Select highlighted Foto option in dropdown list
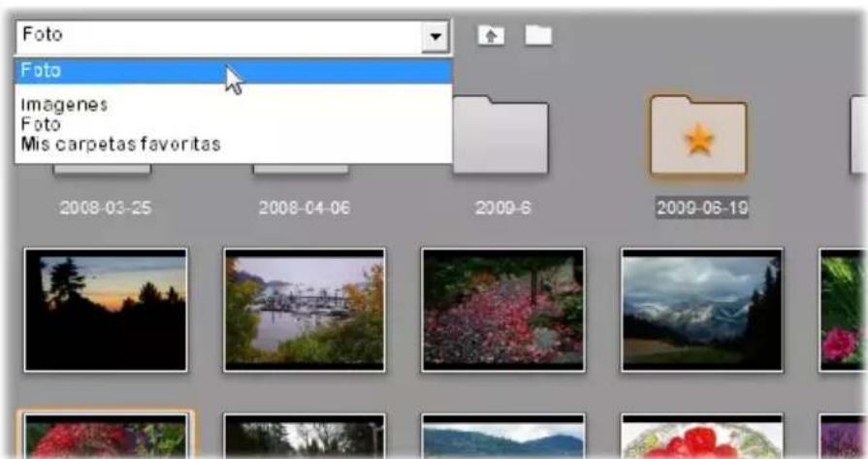The width and height of the screenshot is (868, 459). click(234, 71)
